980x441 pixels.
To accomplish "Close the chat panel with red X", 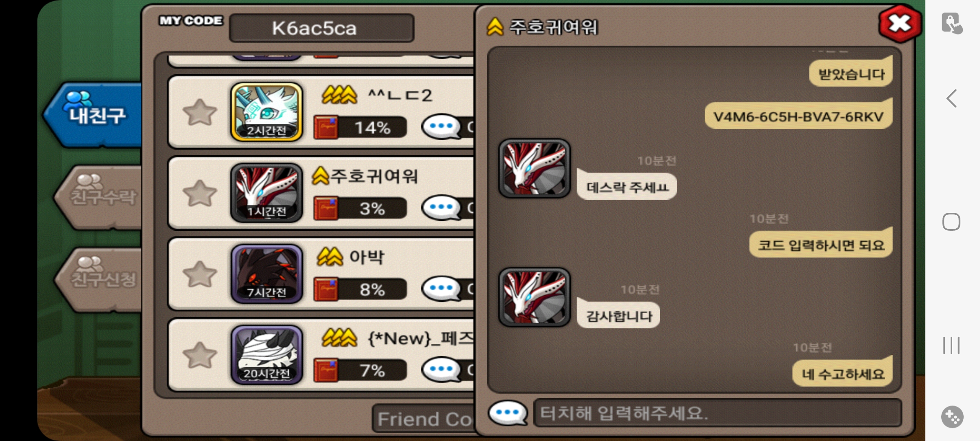I will pos(900,24).
